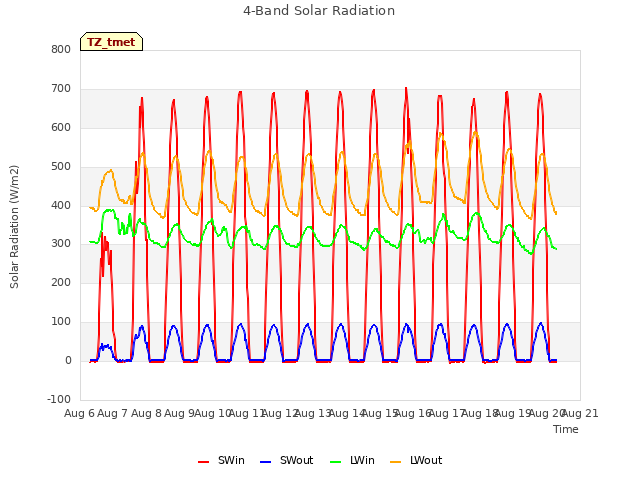Image resolution: width=640 pixels, height=480 pixels.
Task: Click the 200 y-axis tick label
Action: [61, 282]
